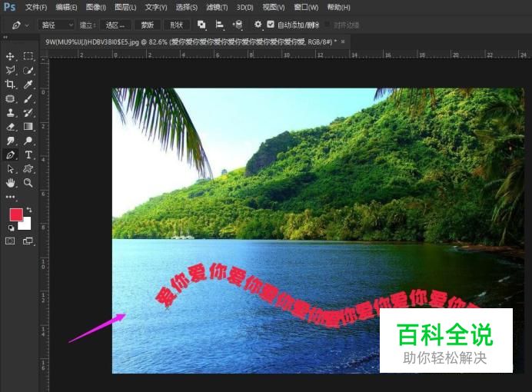Close the open document tab
Viewport: 532px width, 392px height.
pyautogui.click(x=343, y=42)
